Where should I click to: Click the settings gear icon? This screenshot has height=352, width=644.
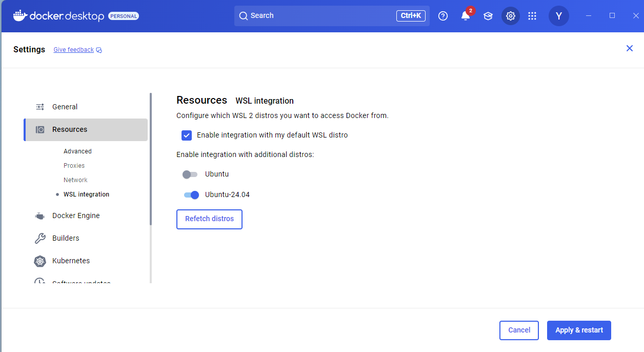coord(511,16)
